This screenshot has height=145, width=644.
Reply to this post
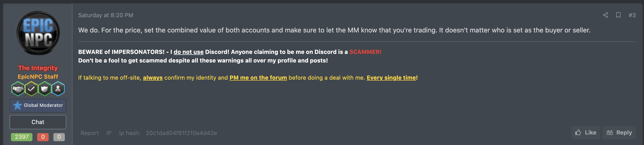[619, 133]
